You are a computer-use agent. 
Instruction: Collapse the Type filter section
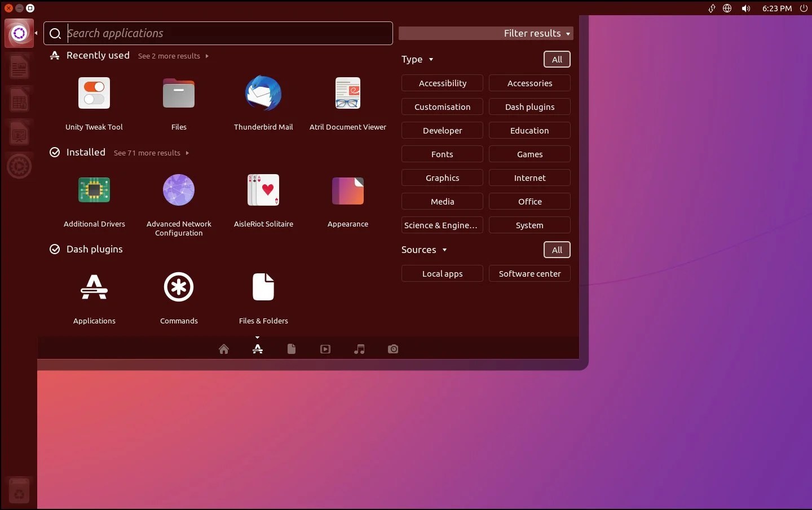[x=417, y=59]
